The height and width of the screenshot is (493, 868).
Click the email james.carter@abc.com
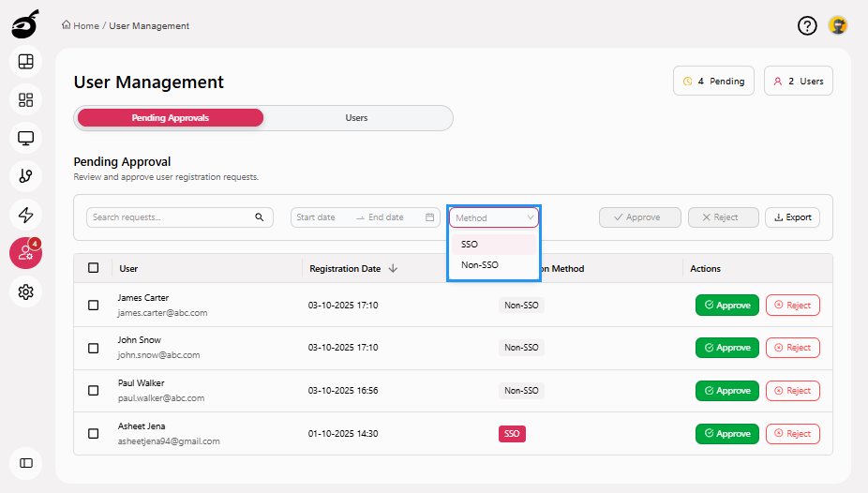tap(162, 313)
